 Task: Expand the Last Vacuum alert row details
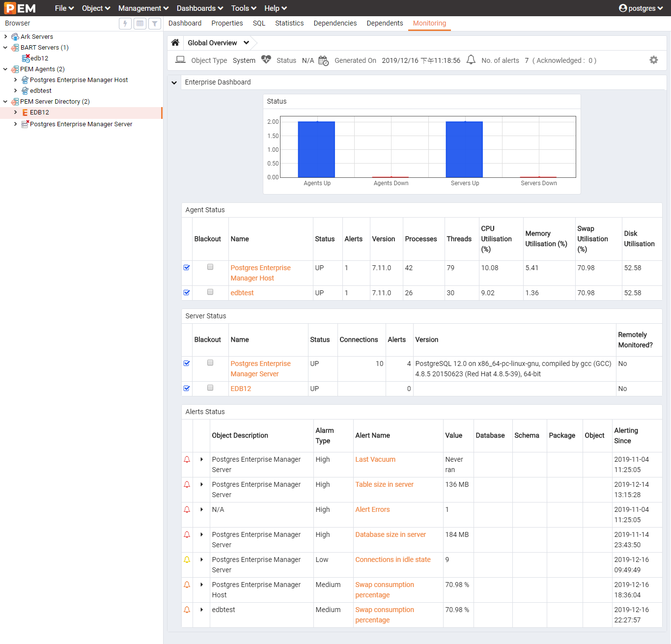pyautogui.click(x=202, y=460)
